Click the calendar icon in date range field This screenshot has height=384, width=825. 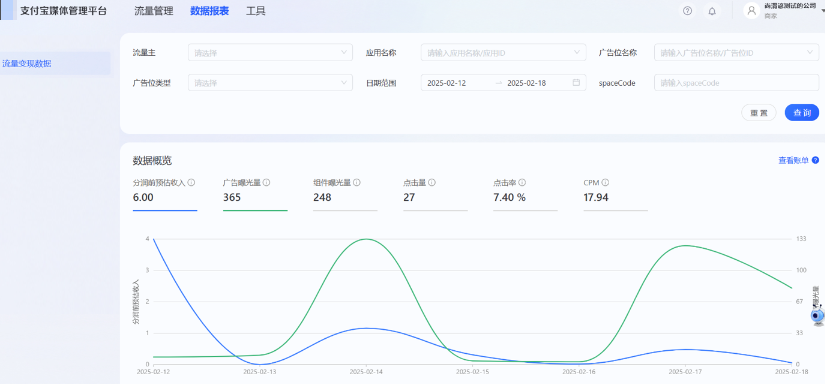click(x=576, y=83)
